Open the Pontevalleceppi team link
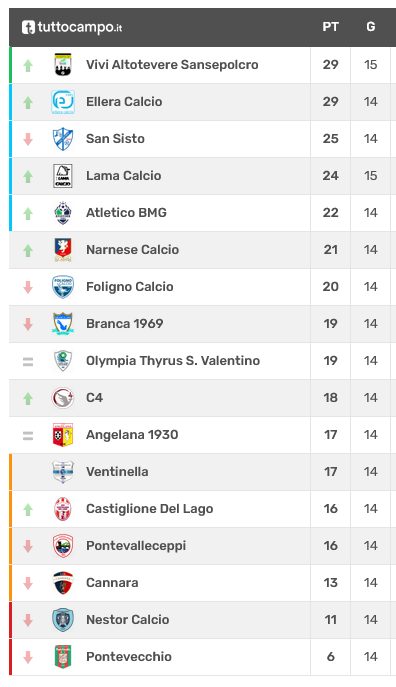 coord(136,545)
